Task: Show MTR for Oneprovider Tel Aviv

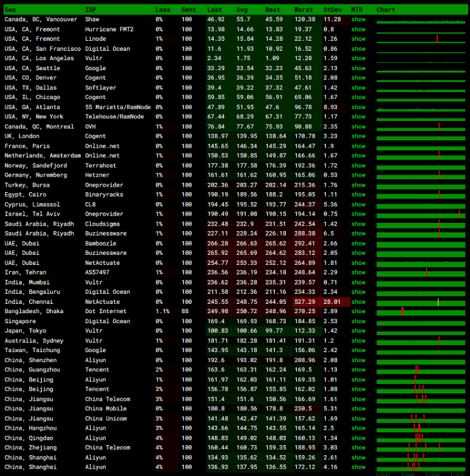Action: pyautogui.click(x=358, y=214)
